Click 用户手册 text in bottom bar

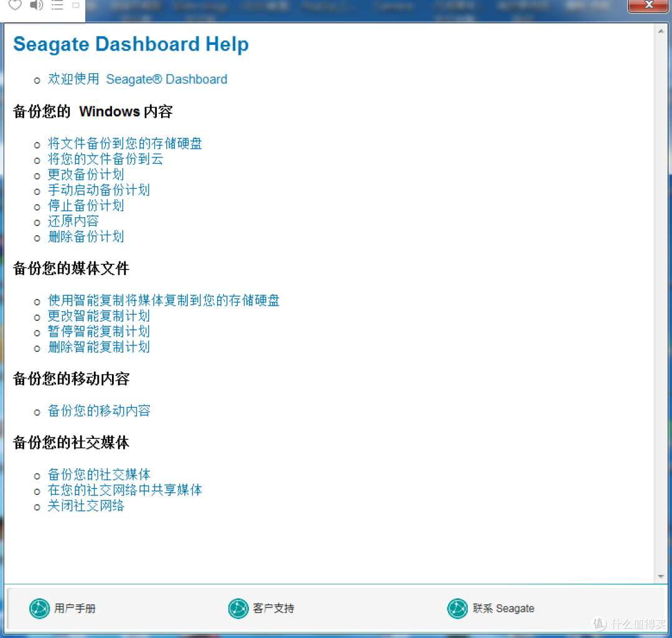coord(75,608)
